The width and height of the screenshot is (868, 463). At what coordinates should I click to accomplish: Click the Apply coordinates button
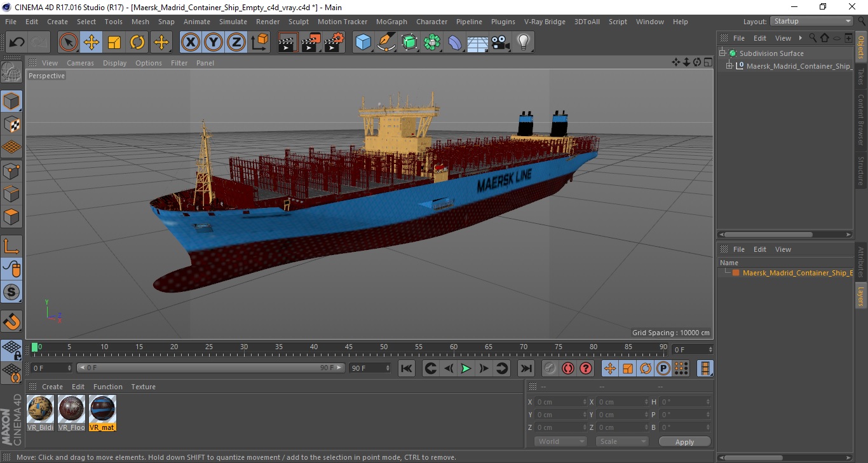[x=684, y=441]
